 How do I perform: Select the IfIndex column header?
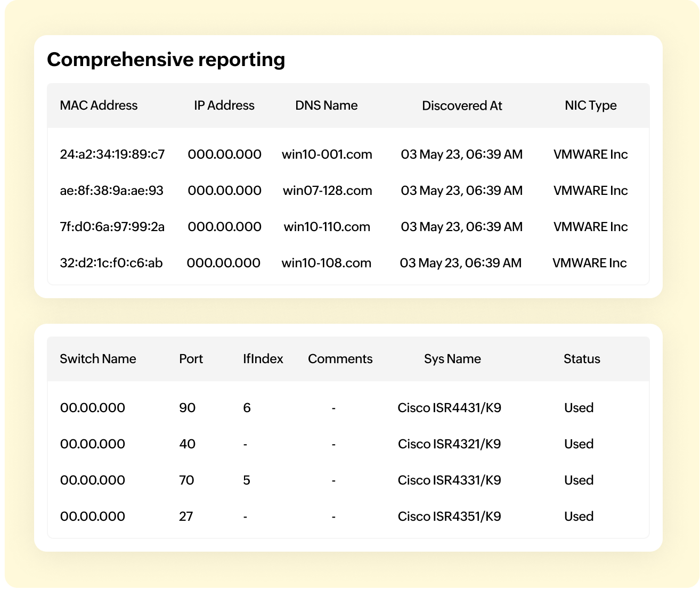point(263,359)
